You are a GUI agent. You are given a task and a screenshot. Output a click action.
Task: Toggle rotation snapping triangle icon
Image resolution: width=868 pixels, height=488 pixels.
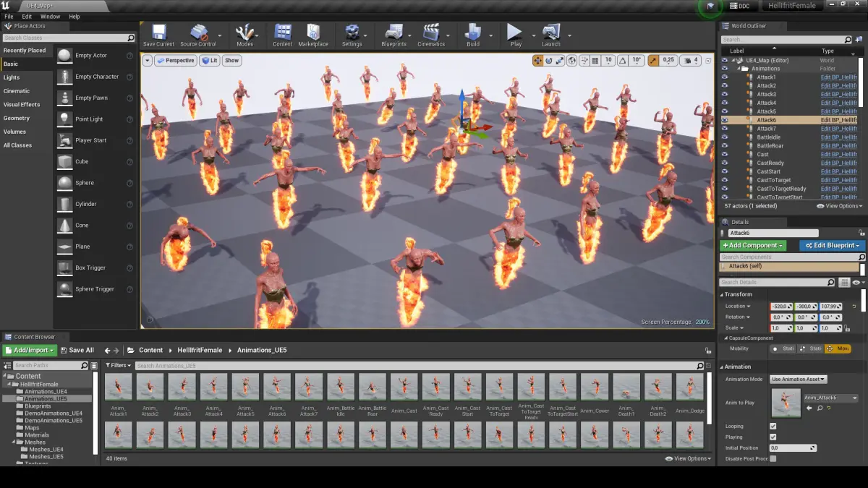point(622,61)
